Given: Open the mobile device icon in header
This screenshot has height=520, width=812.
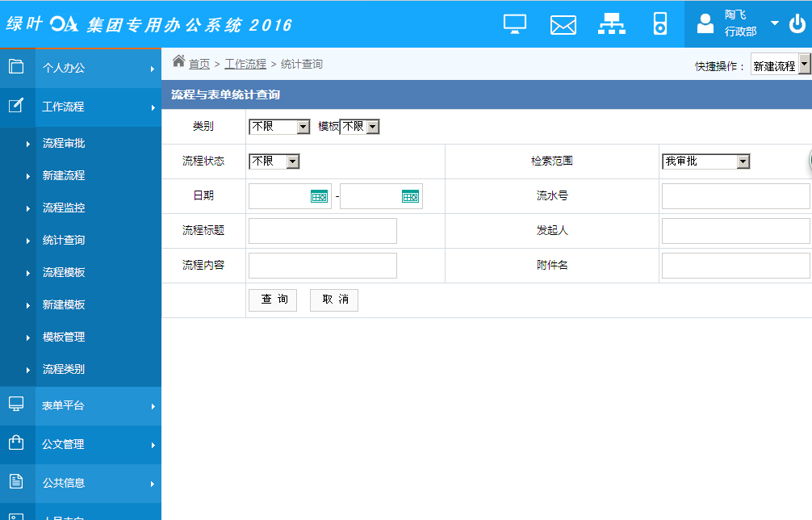Looking at the screenshot, I should click(x=659, y=24).
